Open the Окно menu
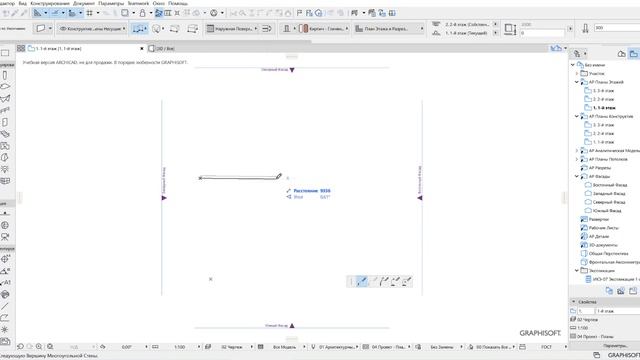The width and height of the screenshot is (640, 360). coord(158,3)
